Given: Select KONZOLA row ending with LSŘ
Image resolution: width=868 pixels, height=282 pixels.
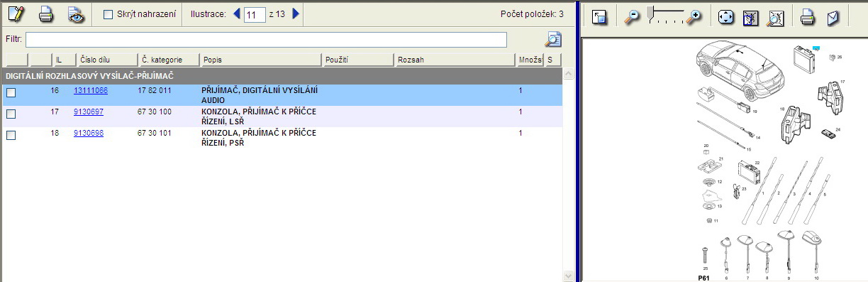Looking at the screenshot, I should (259, 116).
